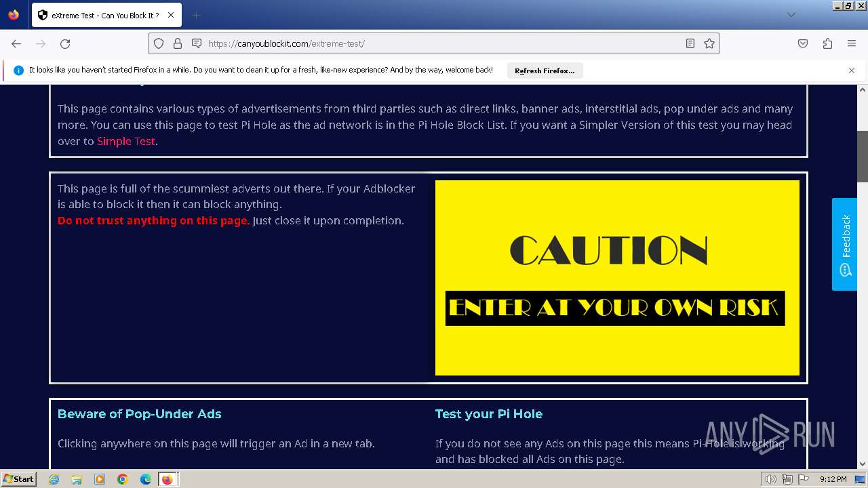Click the Beware of Pop-Under Ads heading
The image size is (868, 488).
(140, 414)
